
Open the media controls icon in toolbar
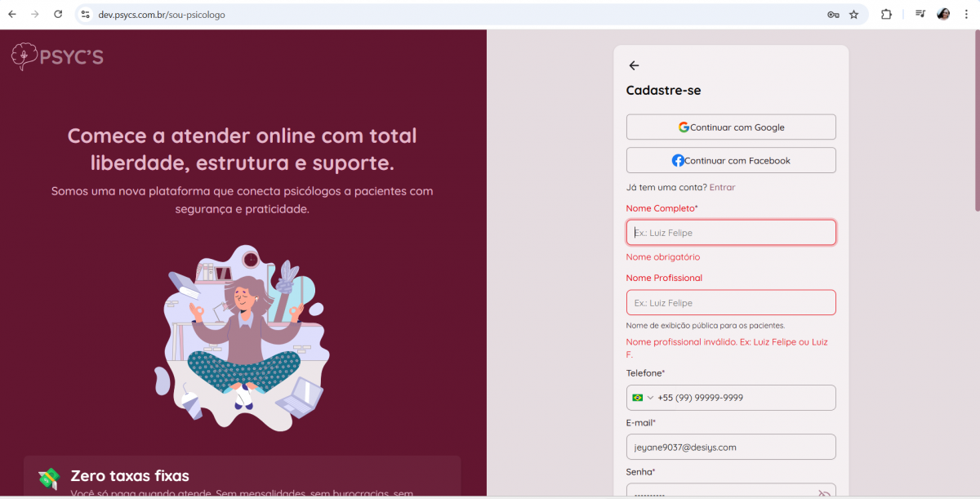[920, 14]
